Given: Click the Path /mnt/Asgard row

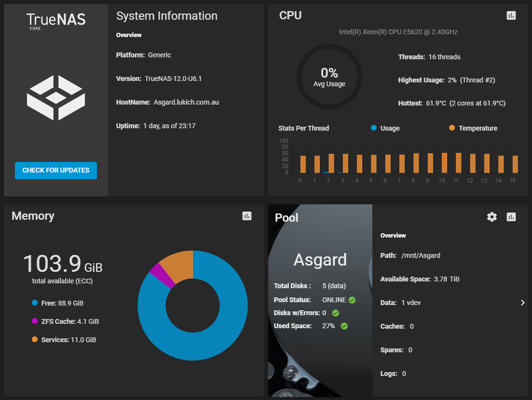Looking at the screenshot, I should [x=450, y=255].
